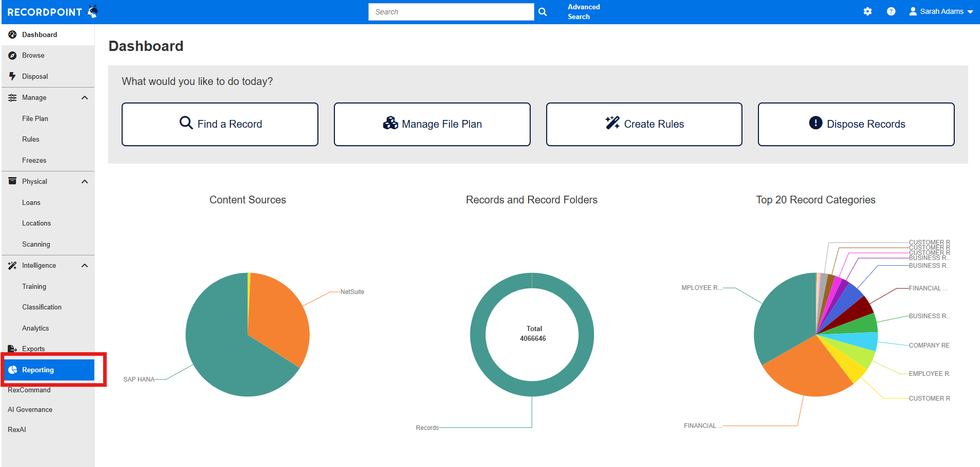Image resolution: width=980 pixels, height=467 pixels.
Task: Click the Dashboard palette icon in sidebar
Action: click(12, 34)
